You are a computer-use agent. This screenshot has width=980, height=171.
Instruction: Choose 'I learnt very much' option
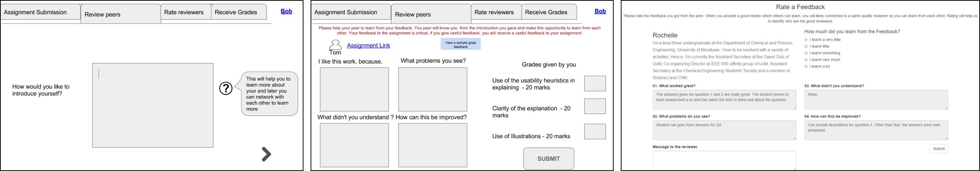tap(806, 60)
